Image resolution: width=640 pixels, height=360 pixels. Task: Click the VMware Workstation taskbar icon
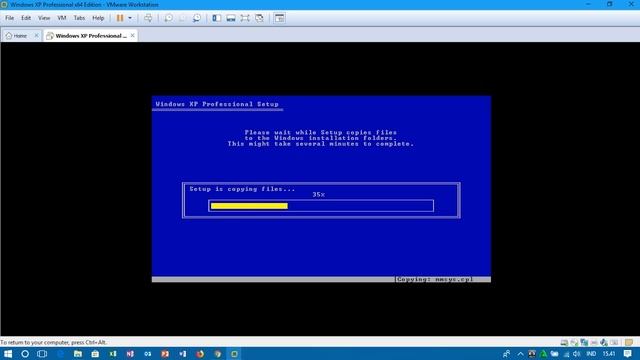(235, 354)
